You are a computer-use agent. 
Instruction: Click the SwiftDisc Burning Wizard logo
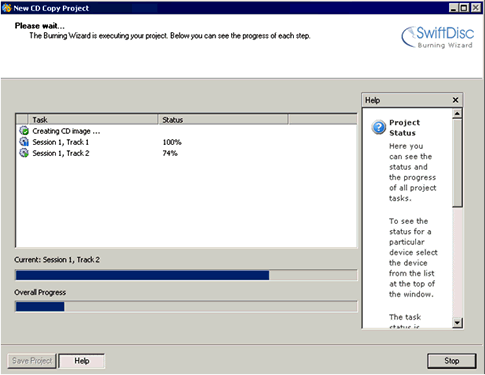pyautogui.click(x=438, y=37)
